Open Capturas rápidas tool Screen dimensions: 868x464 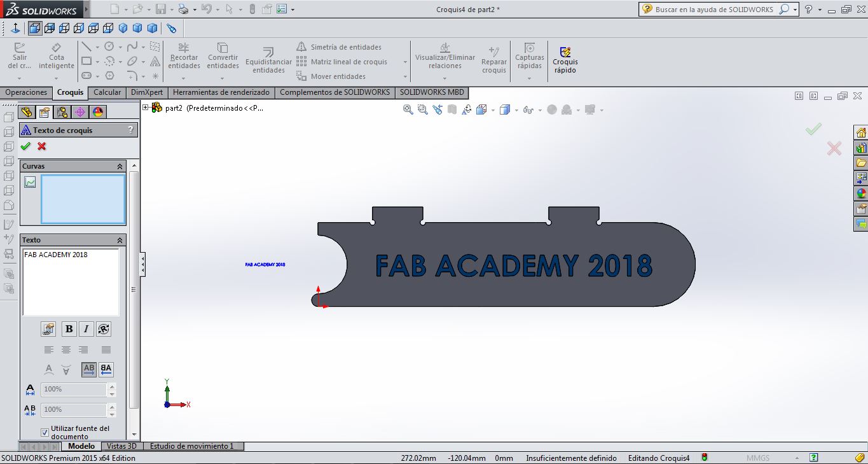pyautogui.click(x=529, y=56)
